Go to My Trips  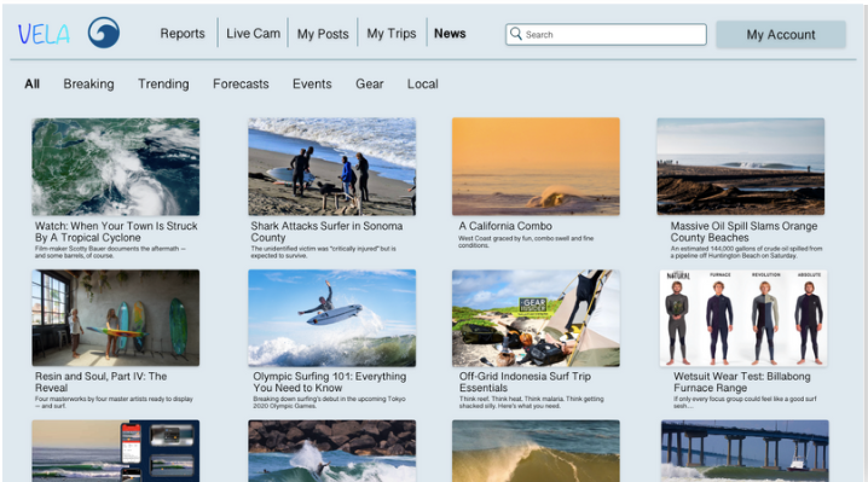click(391, 34)
